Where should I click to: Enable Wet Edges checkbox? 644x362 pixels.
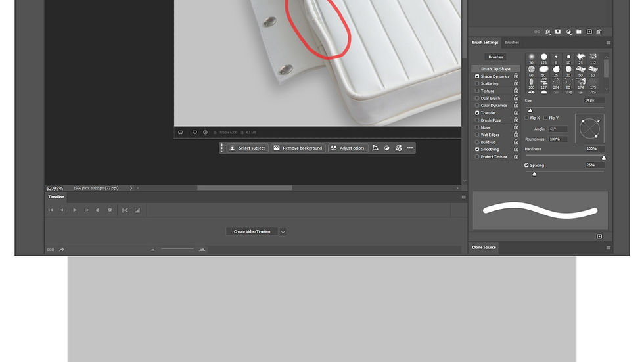(x=477, y=135)
